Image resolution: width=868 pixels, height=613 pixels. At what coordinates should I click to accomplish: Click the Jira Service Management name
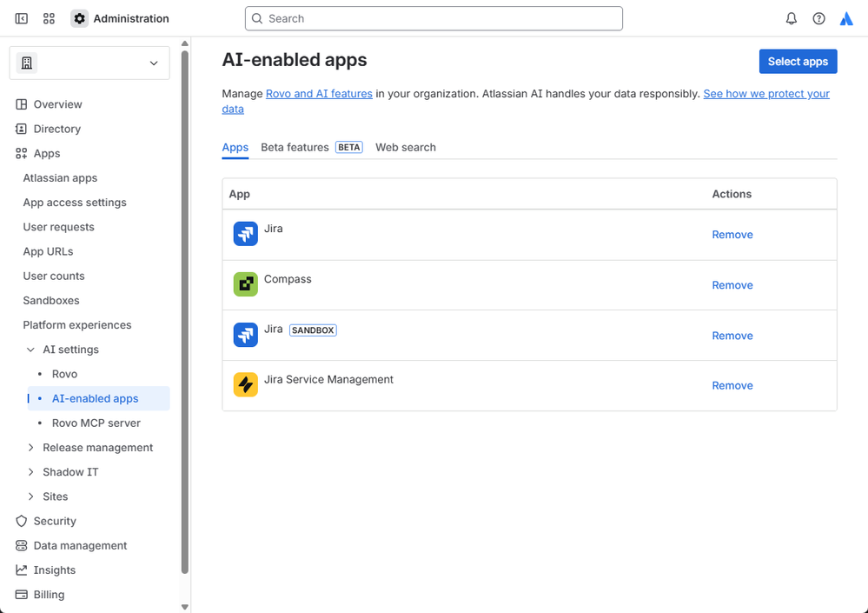[x=328, y=379]
